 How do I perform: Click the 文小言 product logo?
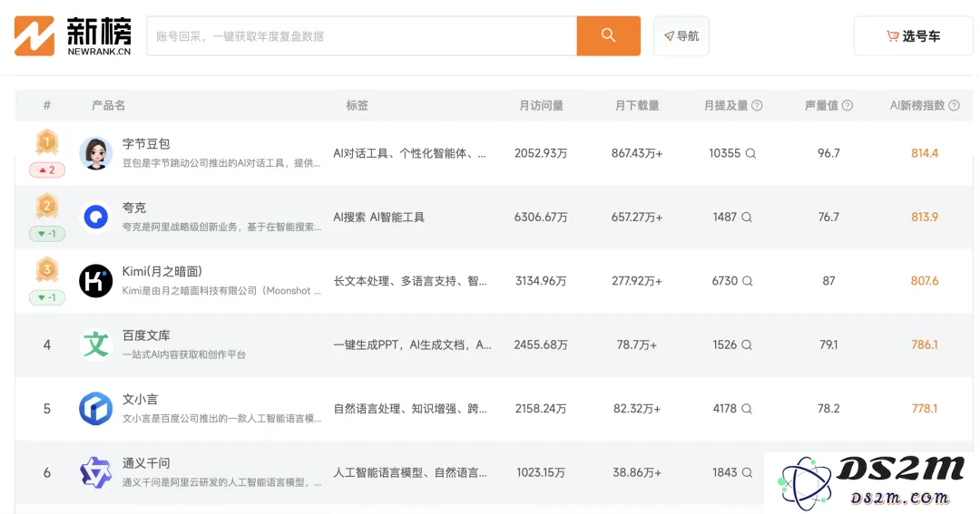click(x=95, y=409)
